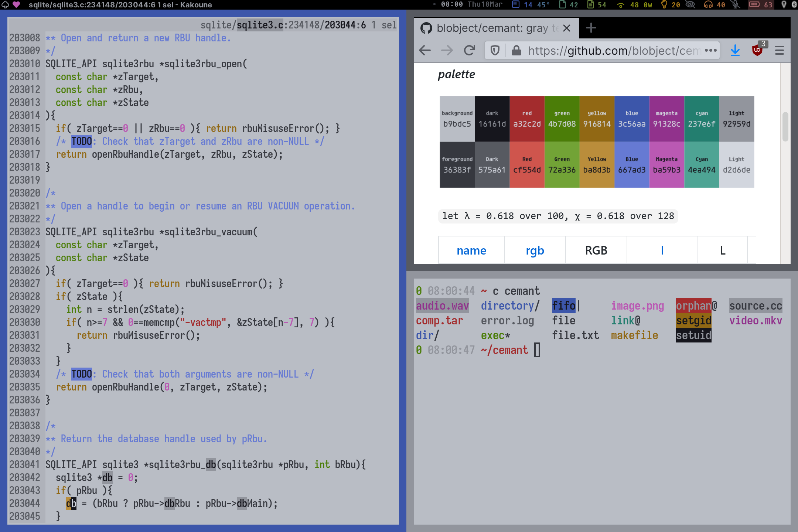Open the Firefox hamburger menu
The image size is (798, 532).
click(x=780, y=50)
